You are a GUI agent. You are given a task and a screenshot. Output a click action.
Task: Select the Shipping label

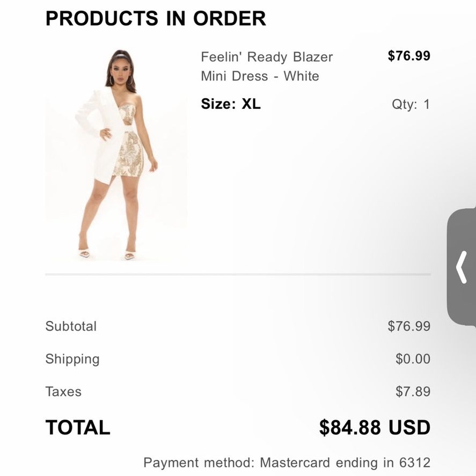click(x=72, y=359)
